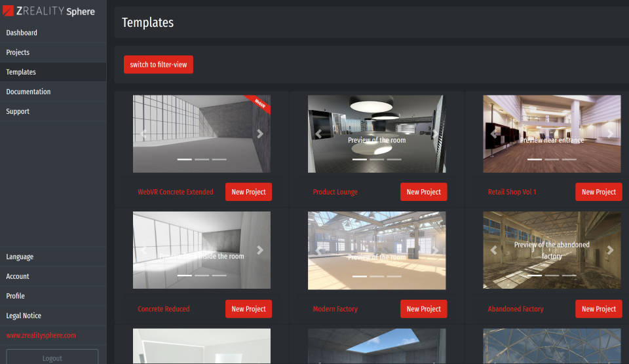Show next image of Retail Shop Vol 1
The image size is (629, 364).
610,134
